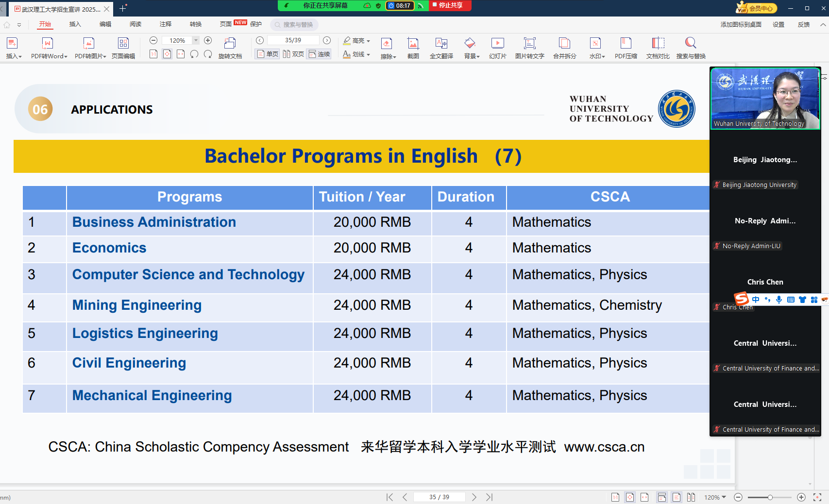Switch to 双页 double page view
Viewport: 829px width, 504px height.
click(293, 54)
